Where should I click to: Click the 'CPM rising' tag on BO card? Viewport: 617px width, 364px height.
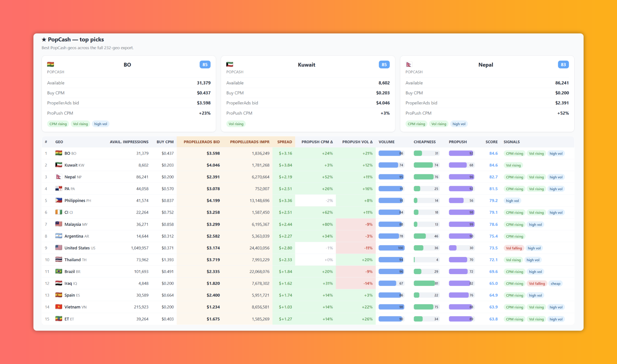tap(58, 124)
